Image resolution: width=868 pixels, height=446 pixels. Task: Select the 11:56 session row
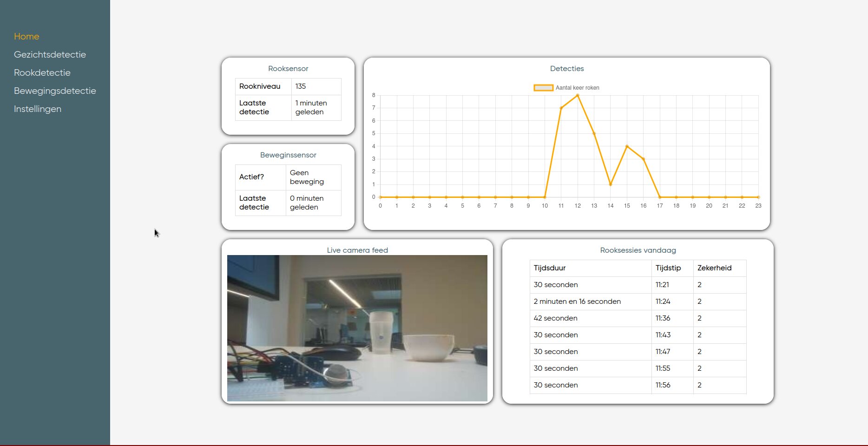click(638, 385)
